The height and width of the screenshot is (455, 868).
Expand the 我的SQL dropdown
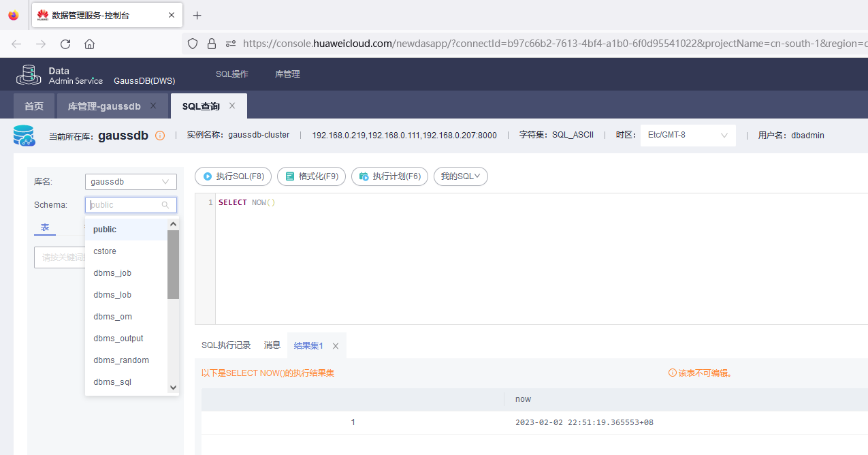pyautogui.click(x=460, y=176)
